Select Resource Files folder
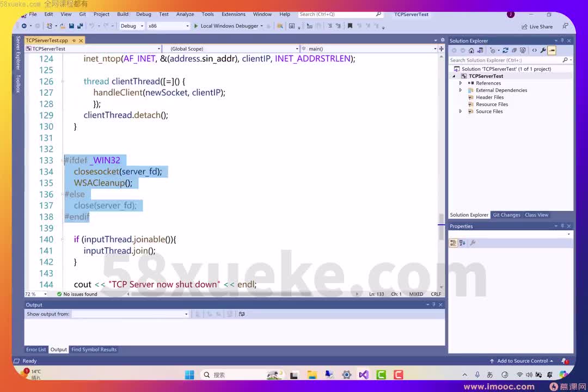Screen dimensions: 588x392 [492, 105]
